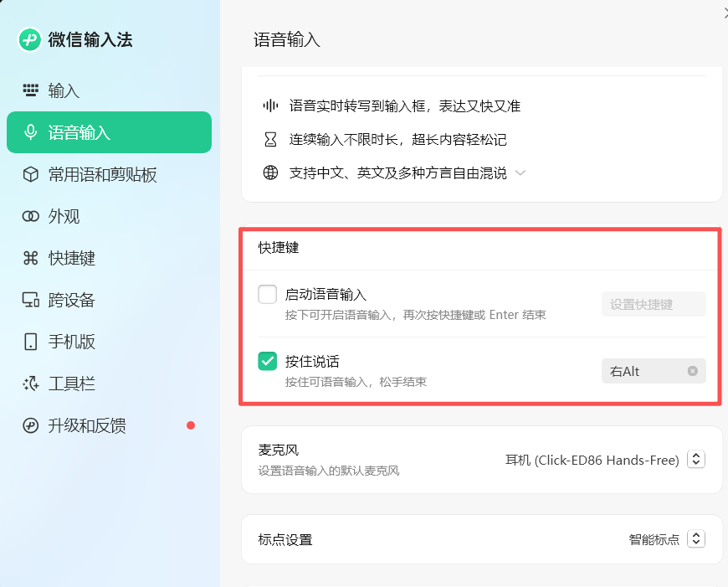Image resolution: width=728 pixels, height=587 pixels.
Task: Select the 语音输入 sidebar item
Action: click(109, 132)
